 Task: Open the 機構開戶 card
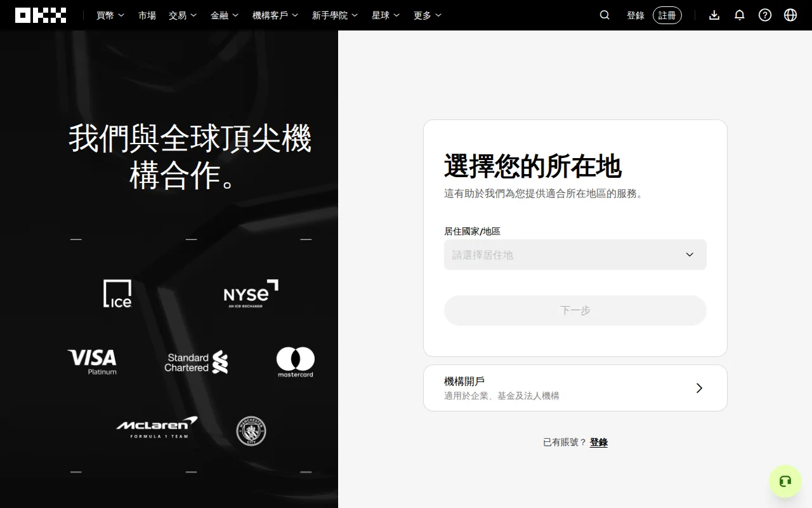pyautogui.click(x=575, y=388)
